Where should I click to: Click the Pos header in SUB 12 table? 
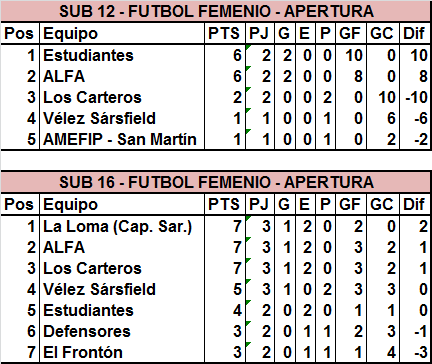(x=20, y=33)
